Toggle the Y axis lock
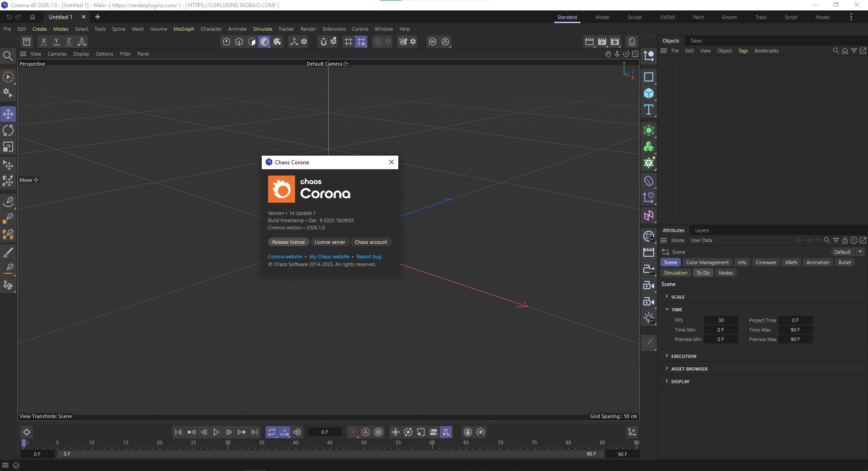Screen dimensions: 868x471 point(57,42)
